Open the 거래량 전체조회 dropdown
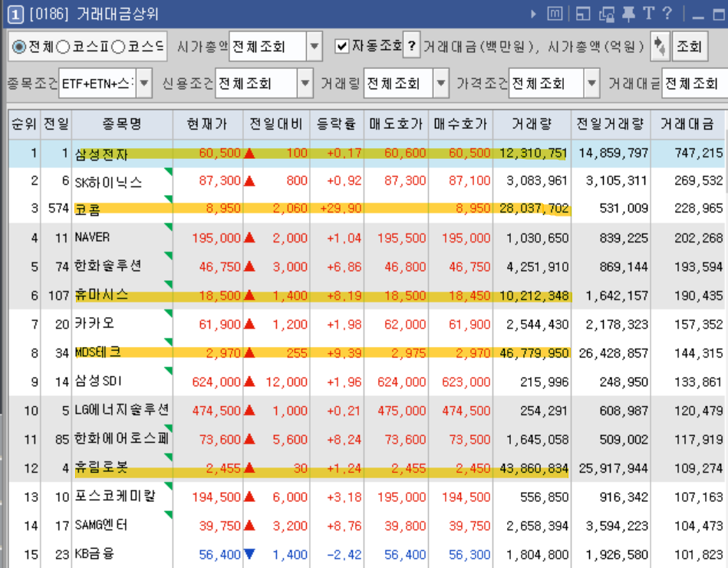 click(441, 84)
